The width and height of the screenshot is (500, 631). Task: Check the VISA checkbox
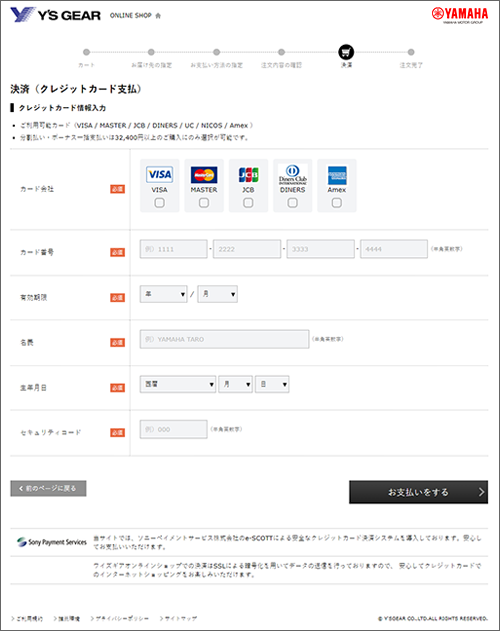click(159, 203)
